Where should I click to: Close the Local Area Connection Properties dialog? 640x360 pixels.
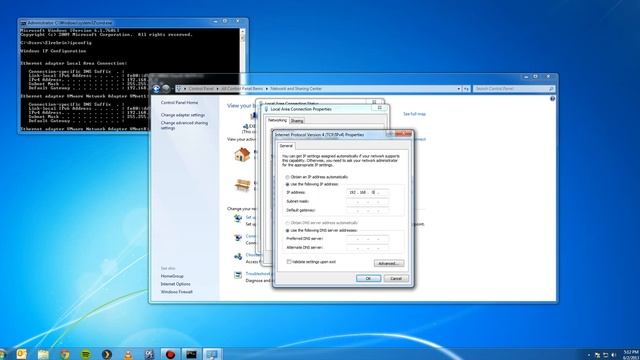click(380, 108)
